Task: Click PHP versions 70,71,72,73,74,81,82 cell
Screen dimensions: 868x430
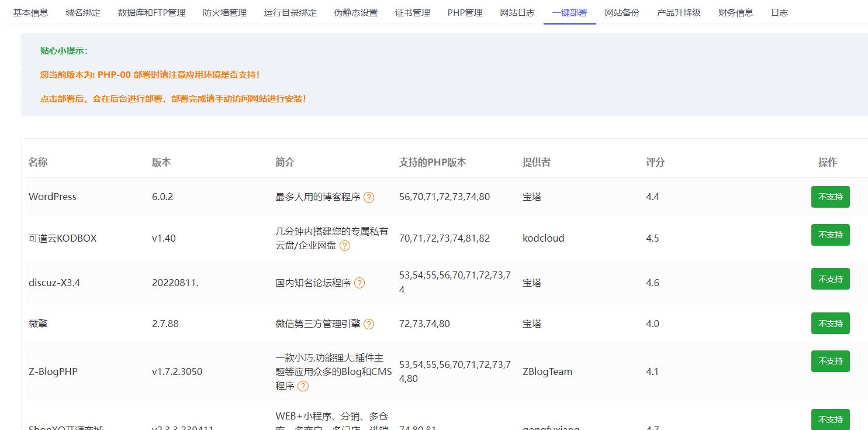Action: [445, 238]
